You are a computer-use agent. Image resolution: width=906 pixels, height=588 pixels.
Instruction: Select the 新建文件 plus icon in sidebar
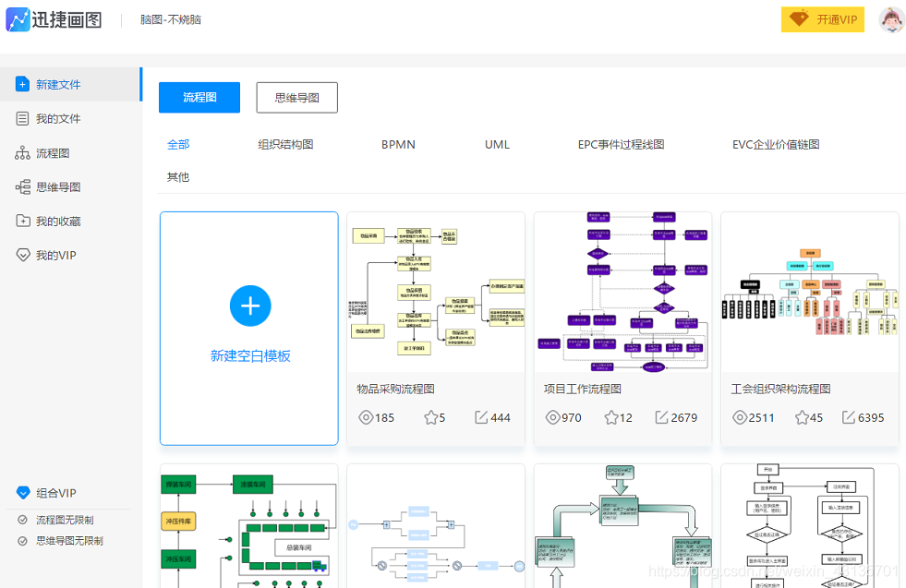(x=22, y=82)
